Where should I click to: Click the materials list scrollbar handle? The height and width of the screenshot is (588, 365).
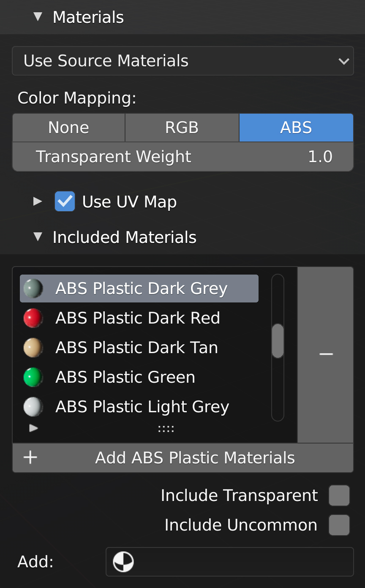tap(278, 340)
